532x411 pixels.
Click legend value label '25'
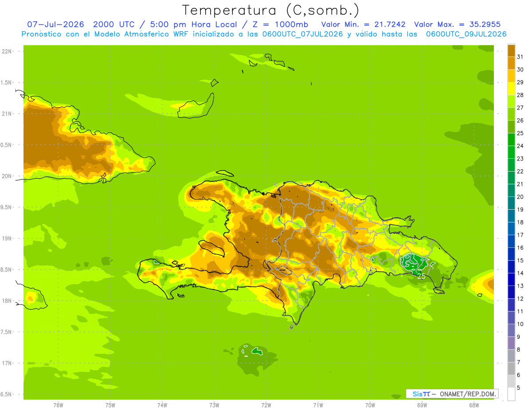pyautogui.click(x=520, y=133)
